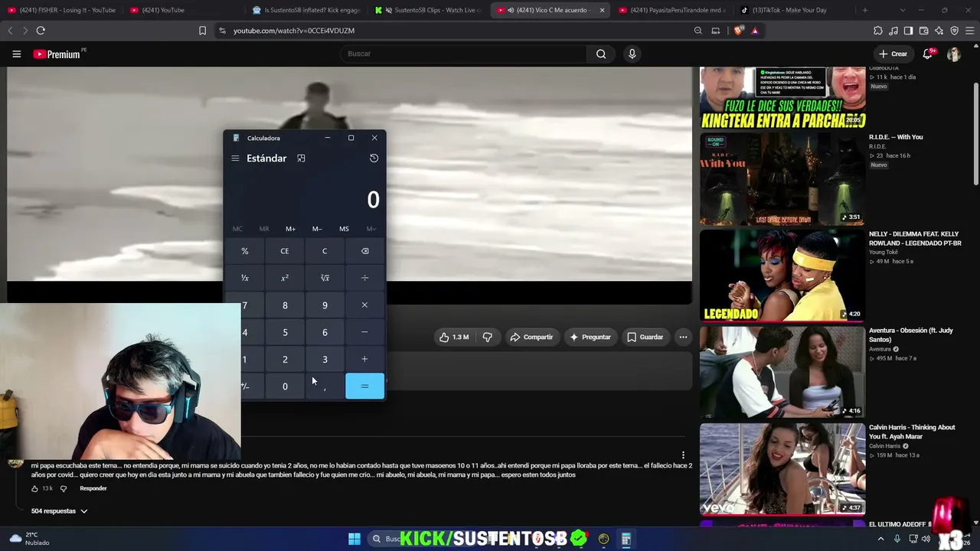Open the Calculator navigation hamburger menu
The height and width of the screenshot is (551, 980).
[x=235, y=158]
